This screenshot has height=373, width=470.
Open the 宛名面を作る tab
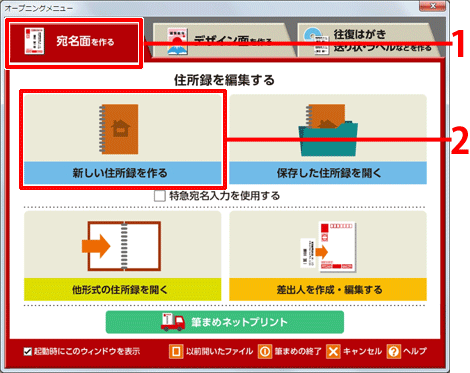click(x=74, y=43)
